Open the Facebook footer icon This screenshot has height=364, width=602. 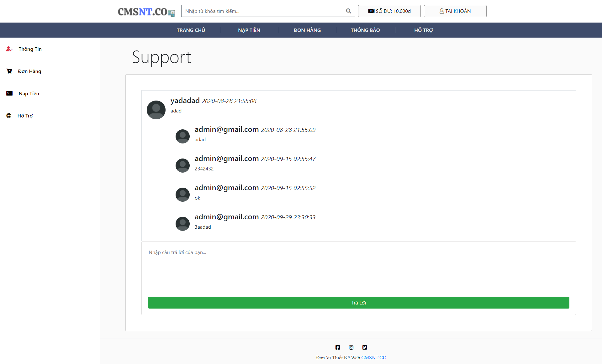click(x=338, y=347)
